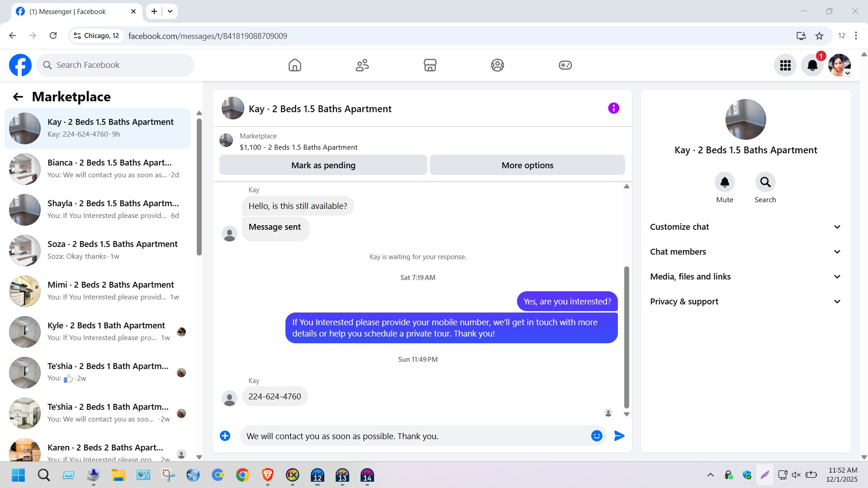Select Te'shia conversation saying We will contact
The image size is (868, 488).
point(97,413)
